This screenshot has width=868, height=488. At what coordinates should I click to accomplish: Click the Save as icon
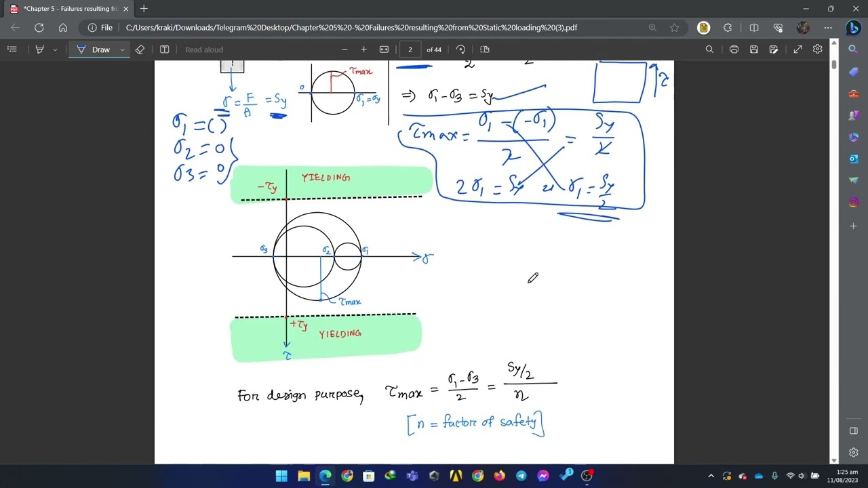coord(773,49)
